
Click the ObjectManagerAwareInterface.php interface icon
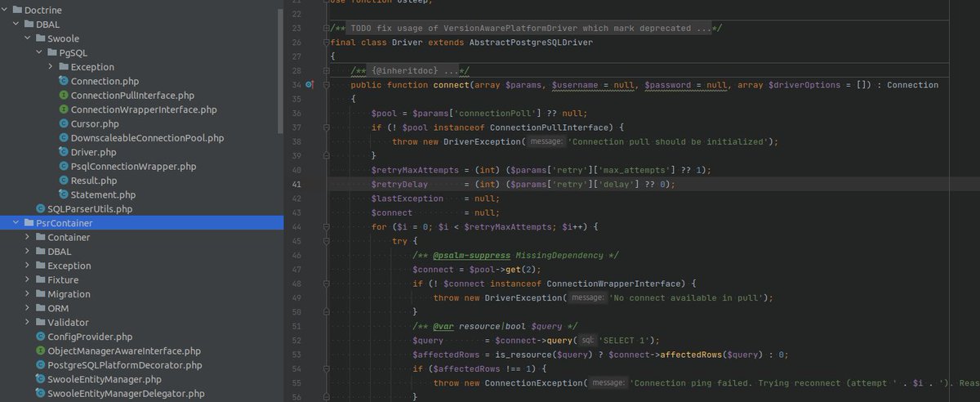(40, 351)
